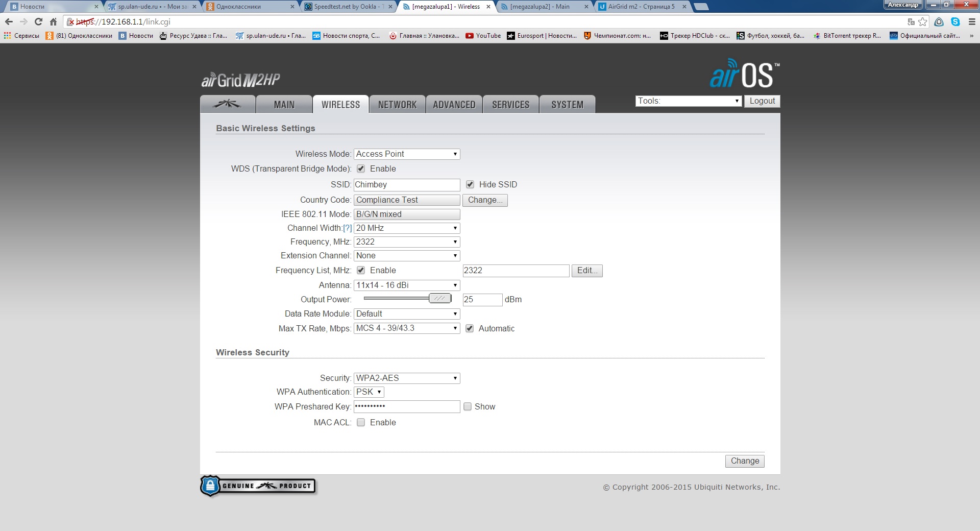Viewport: 980px width, 531px height.
Task: Open Extension Channel dropdown
Action: [407, 256]
